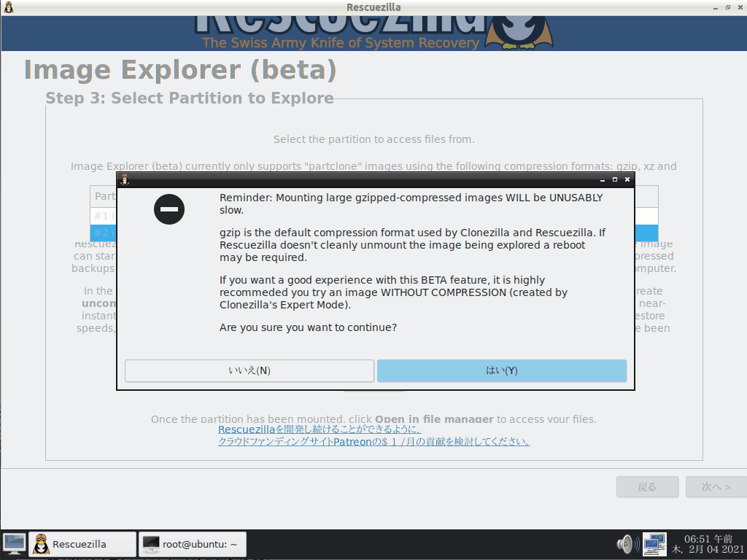Click the show desktop icon in taskbar

[x=15, y=544]
